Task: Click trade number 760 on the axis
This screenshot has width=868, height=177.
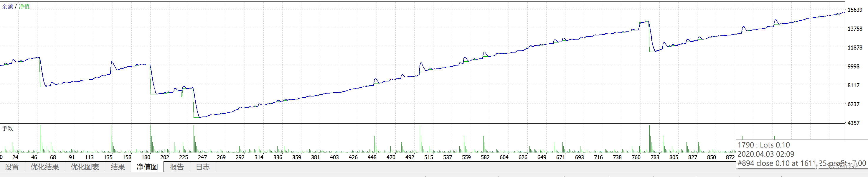Action: [x=636, y=157]
